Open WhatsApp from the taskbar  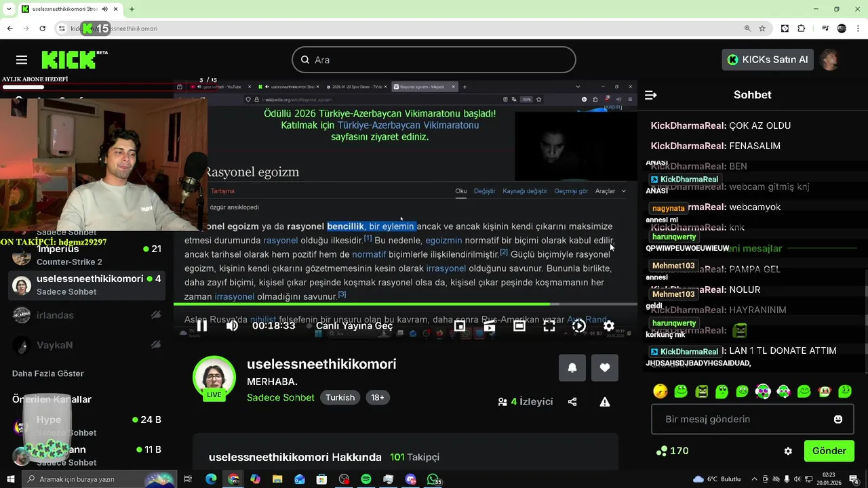(x=433, y=479)
